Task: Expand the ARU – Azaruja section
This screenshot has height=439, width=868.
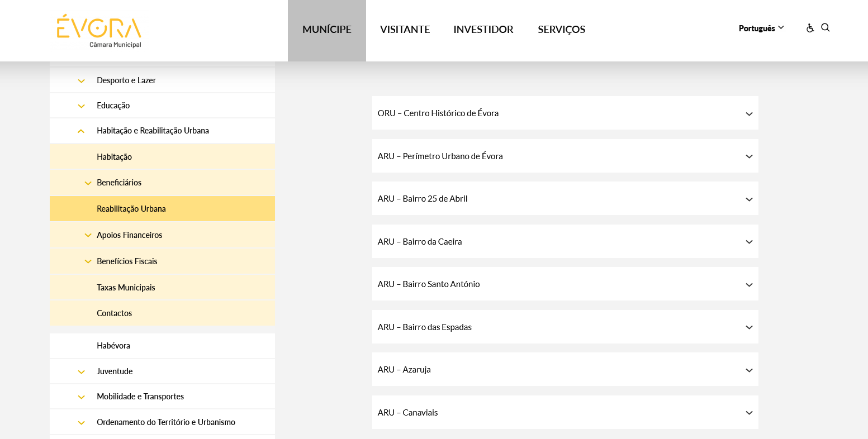Action: point(565,369)
